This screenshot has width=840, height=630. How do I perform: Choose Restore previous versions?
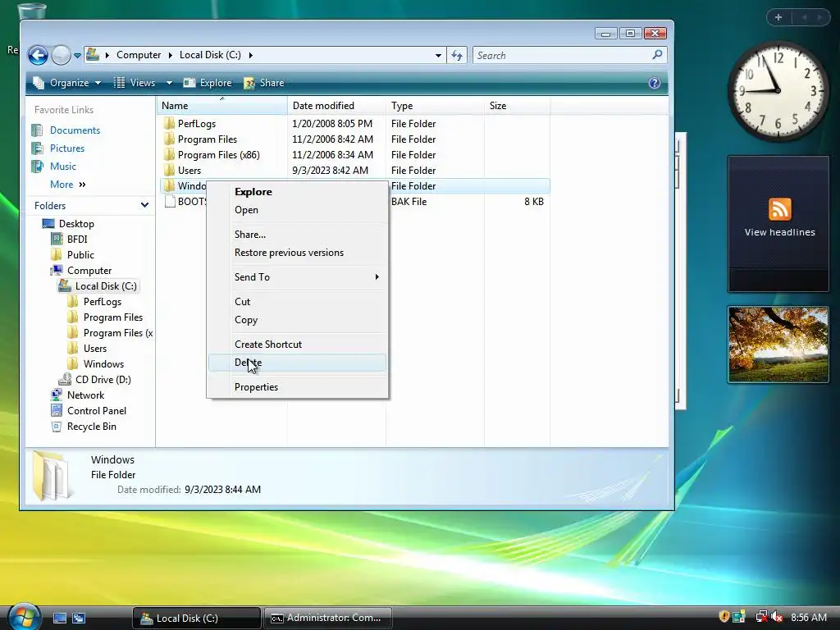pyautogui.click(x=297, y=253)
